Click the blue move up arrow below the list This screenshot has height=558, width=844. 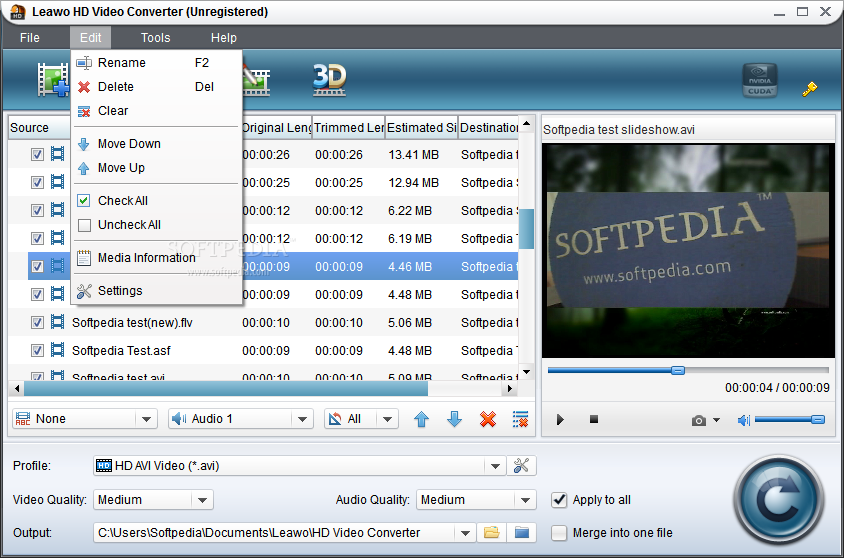[421, 419]
